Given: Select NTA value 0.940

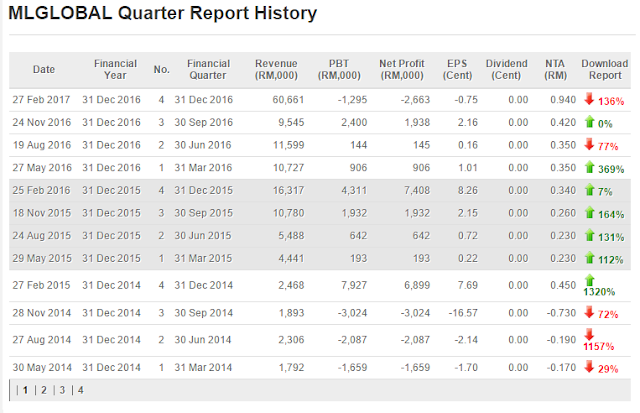Looking at the screenshot, I should 563,100.
